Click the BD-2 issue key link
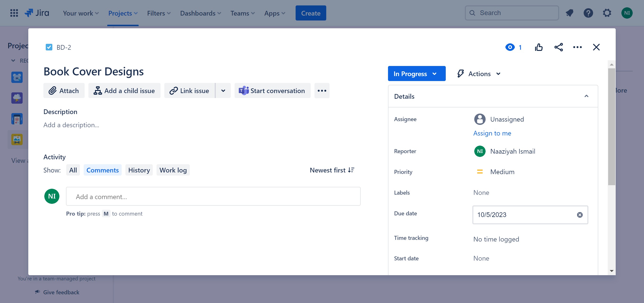 click(64, 47)
